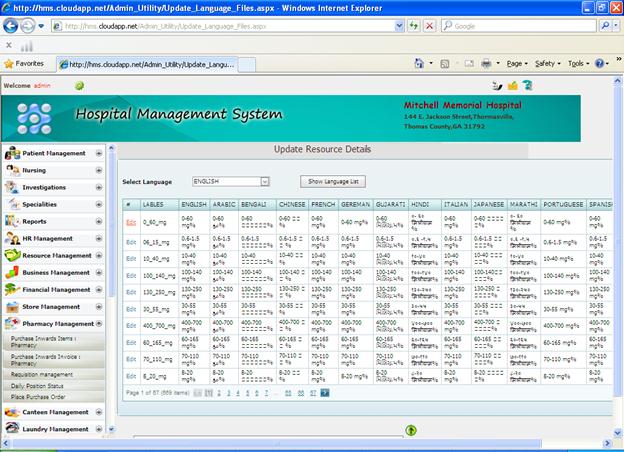Screen dimensions: 624x452
Task: Click the green icon beside Welcome admin
Action: point(79,86)
